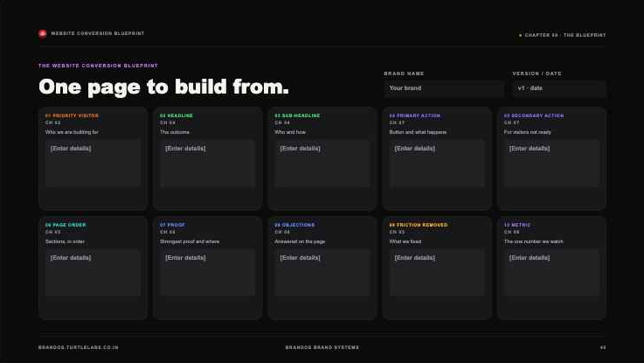Click details box under Page Order
644x363 pixels.
point(93,273)
